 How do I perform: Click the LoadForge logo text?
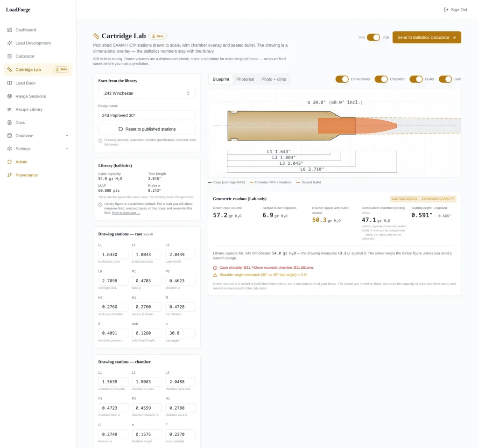coord(18,9)
